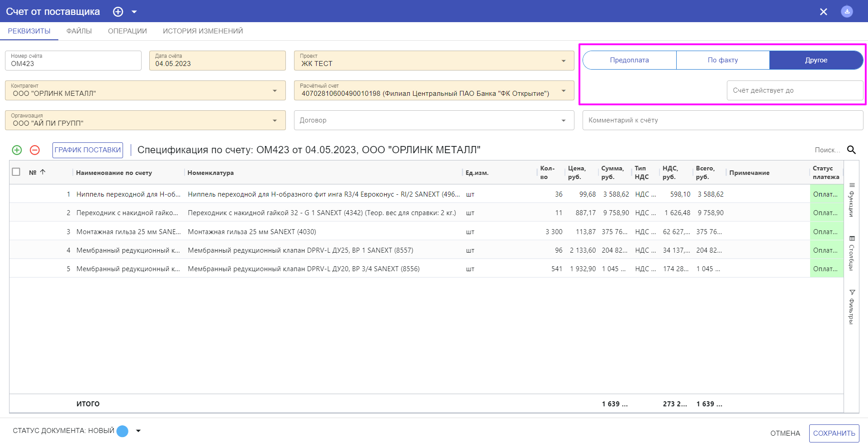Viewport: 868px width, 447px height.
Task: Select the По факту payment option
Action: coord(723,60)
